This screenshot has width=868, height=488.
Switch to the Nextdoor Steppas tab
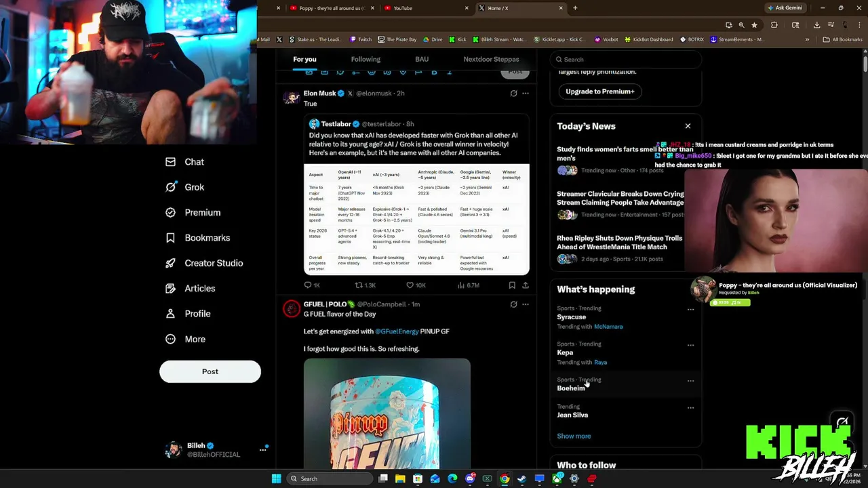click(491, 59)
